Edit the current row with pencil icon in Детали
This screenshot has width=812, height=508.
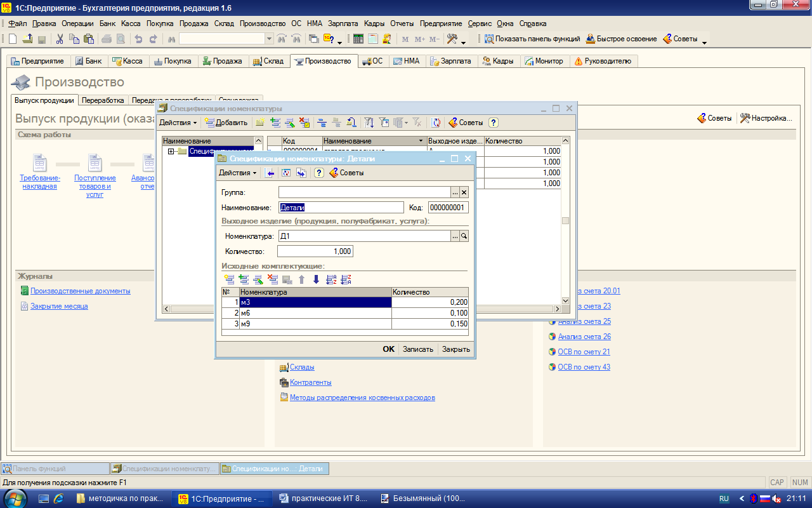coord(258,279)
